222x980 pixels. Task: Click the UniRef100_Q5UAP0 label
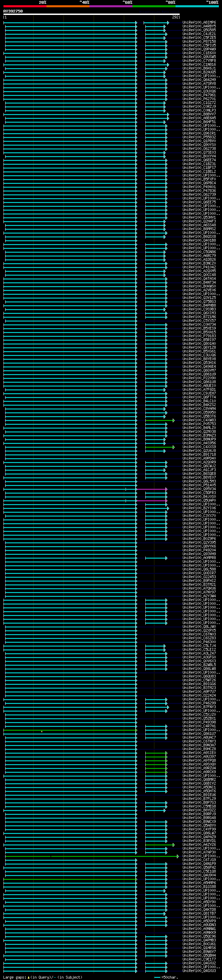pos(199,500)
